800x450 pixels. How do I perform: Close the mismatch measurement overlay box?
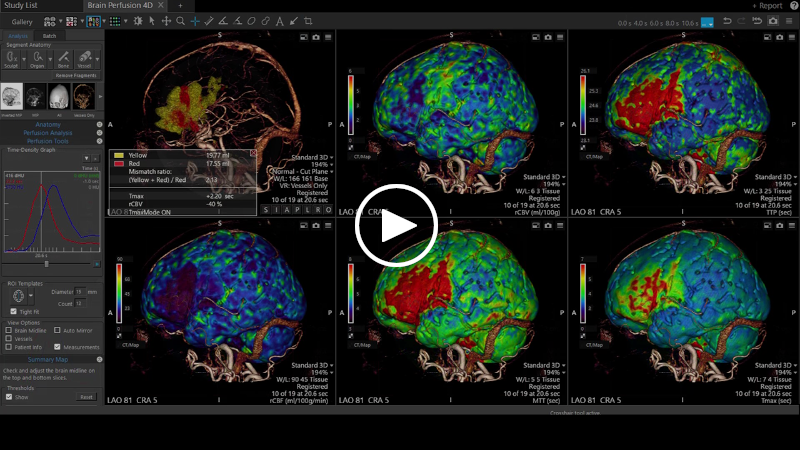coord(253,153)
